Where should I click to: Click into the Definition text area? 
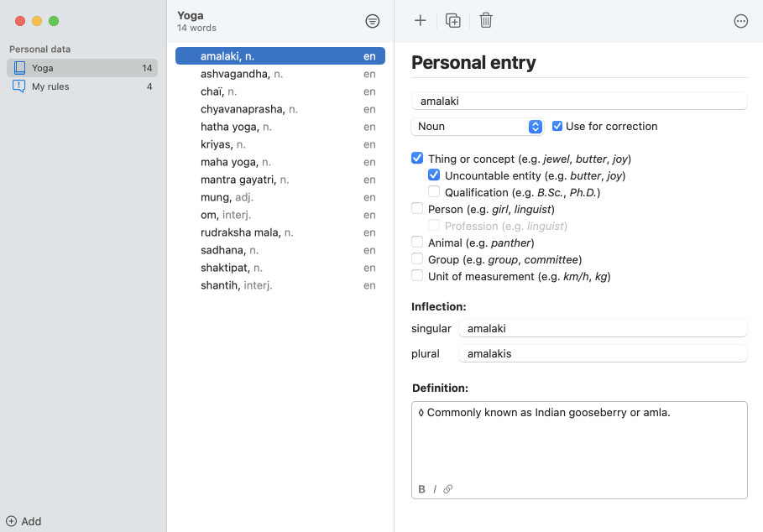pyautogui.click(x=579, y=445)
